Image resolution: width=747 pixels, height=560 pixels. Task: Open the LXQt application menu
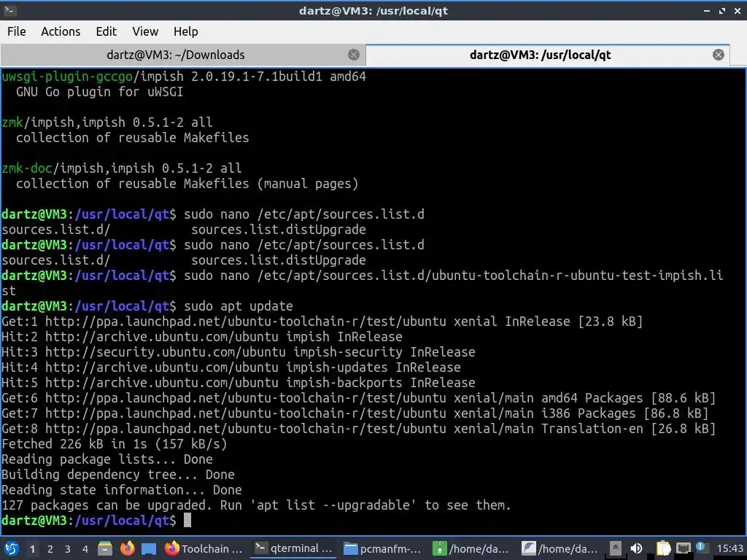click(x=12, y=548)
